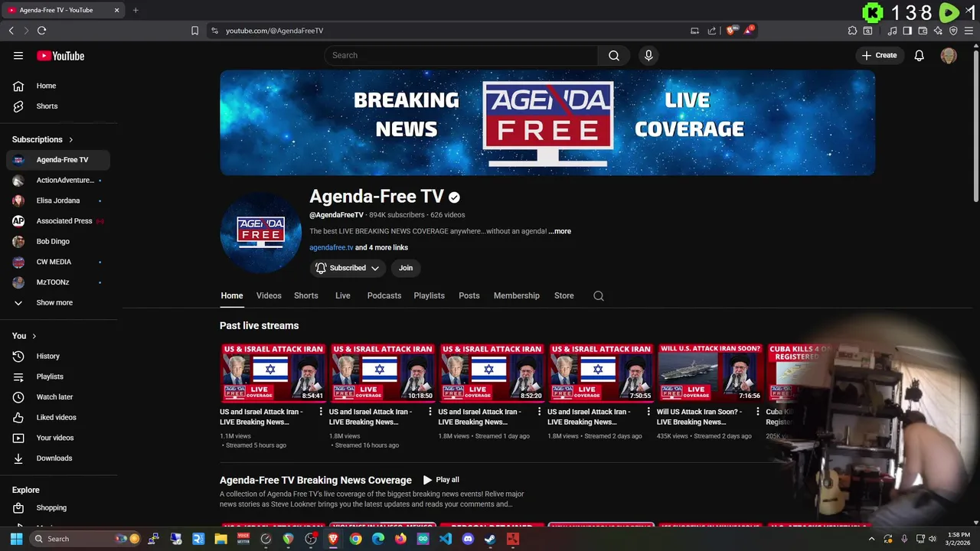This screenshot has height=551, width=980.
Task: Reload the page
Action: (41, 31)
